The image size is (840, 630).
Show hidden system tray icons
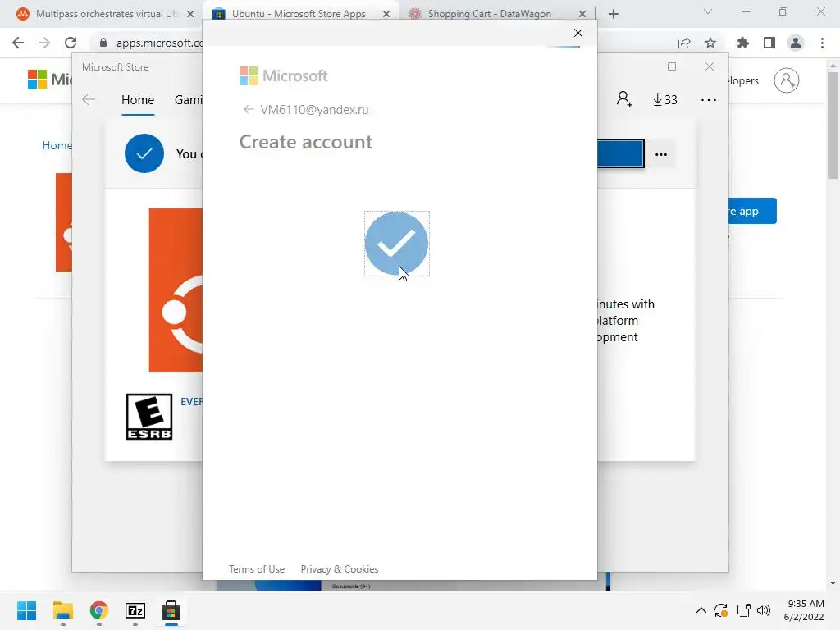coord(701,610)
